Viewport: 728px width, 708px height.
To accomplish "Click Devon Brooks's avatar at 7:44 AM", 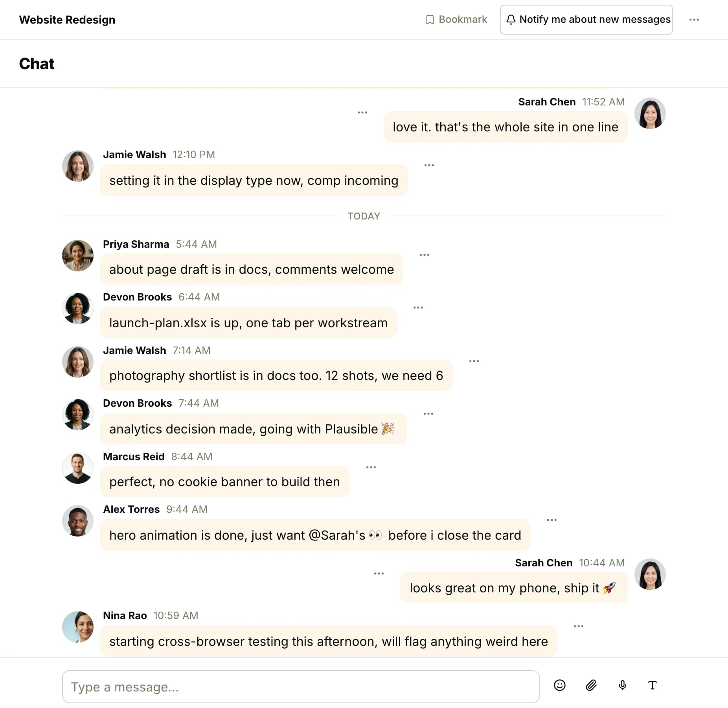I will [x=78, y=415].
